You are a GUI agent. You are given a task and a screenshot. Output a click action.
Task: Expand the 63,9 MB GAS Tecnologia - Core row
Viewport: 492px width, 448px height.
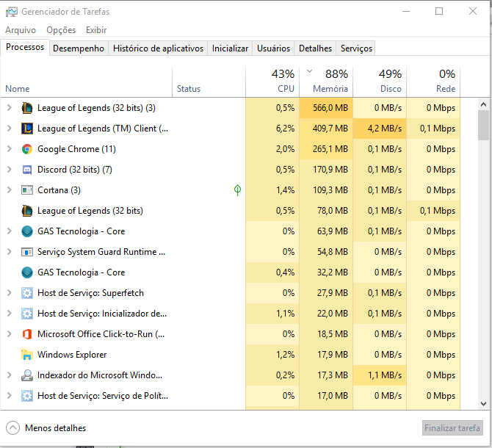point(9,231)
